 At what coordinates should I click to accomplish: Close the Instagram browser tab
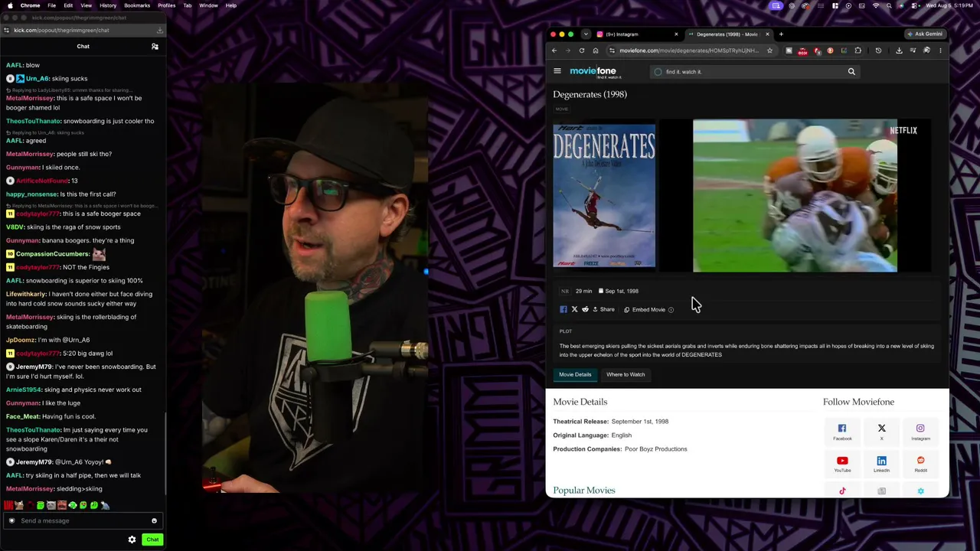[676, 34]
